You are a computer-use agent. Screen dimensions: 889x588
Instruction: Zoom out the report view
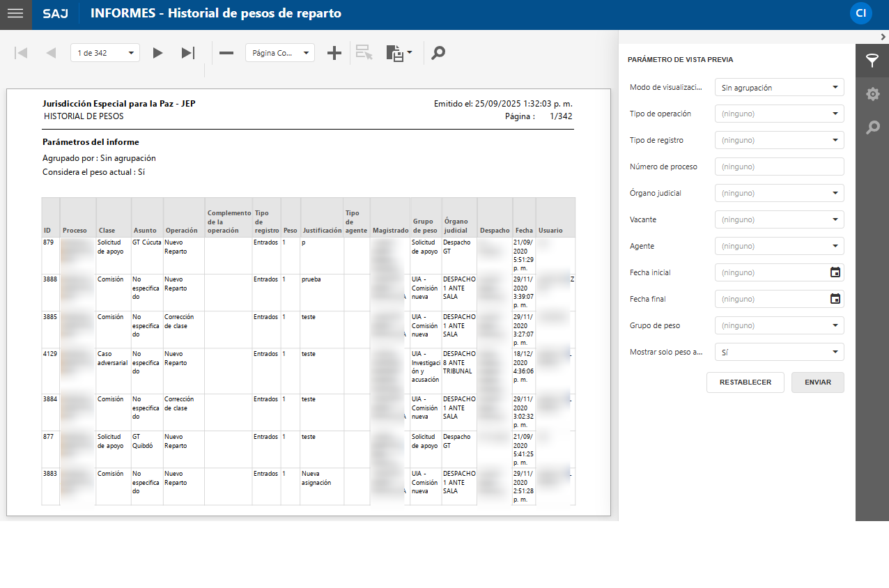pyautogui.click(x=226, y=53)
